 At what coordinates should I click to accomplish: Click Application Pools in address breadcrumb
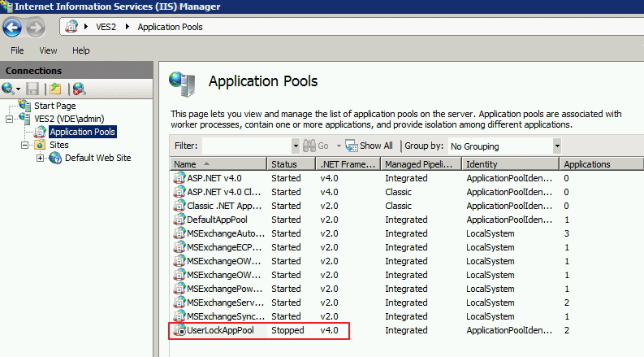[170, 27]
